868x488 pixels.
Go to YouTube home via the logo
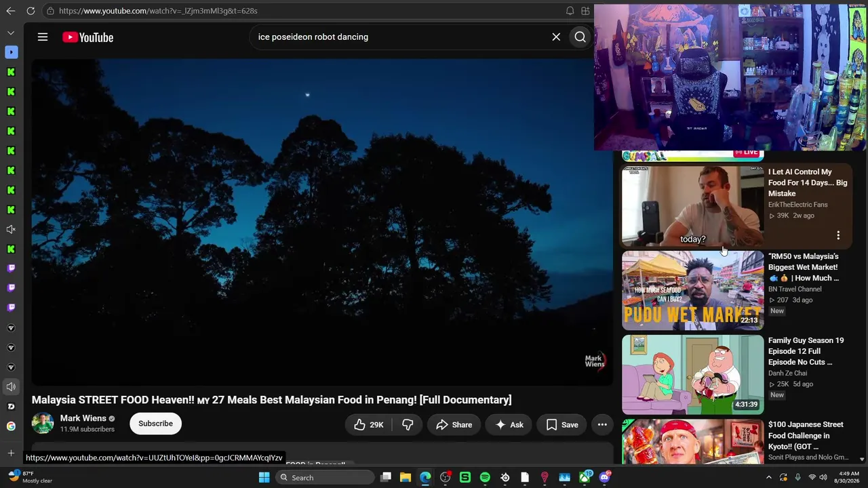(x=88, y=37)
